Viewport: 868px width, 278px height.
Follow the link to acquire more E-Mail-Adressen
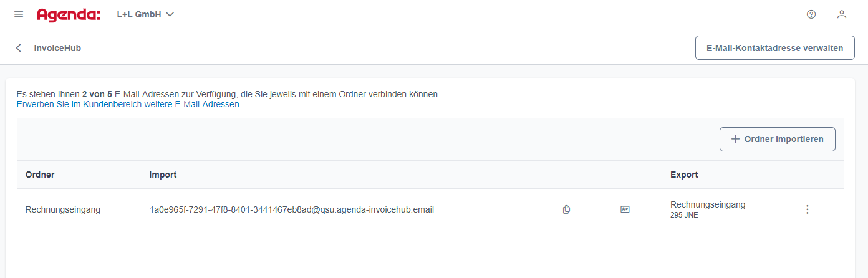coord(129,105)
